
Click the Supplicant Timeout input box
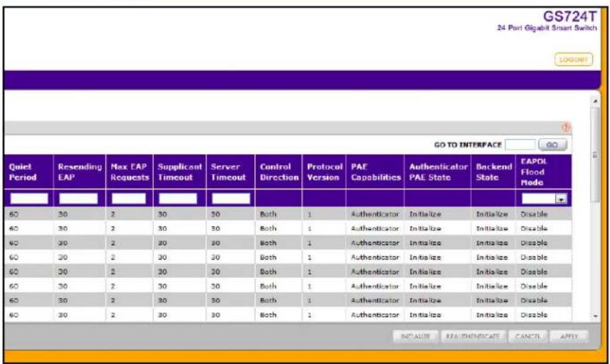pos(177,198)
